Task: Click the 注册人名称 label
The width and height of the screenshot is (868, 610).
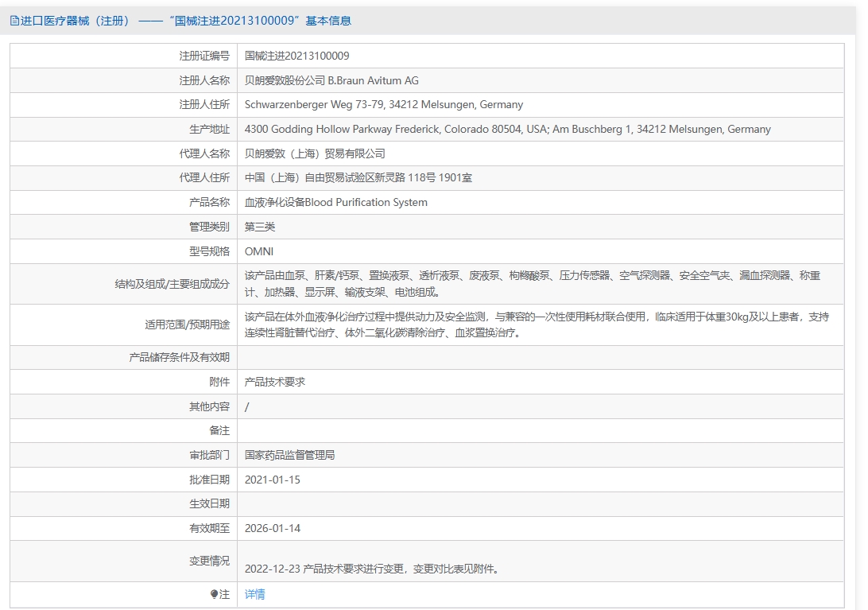Action: tap(203, 80)
